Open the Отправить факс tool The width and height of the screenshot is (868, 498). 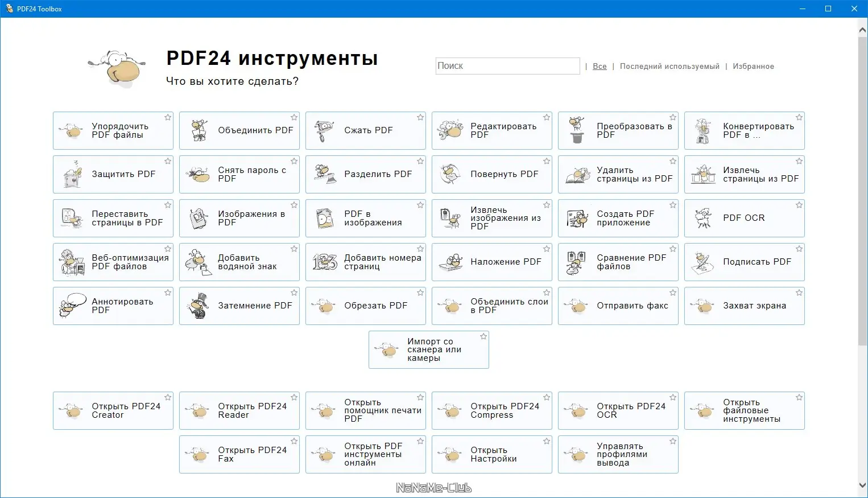(618, 306)
